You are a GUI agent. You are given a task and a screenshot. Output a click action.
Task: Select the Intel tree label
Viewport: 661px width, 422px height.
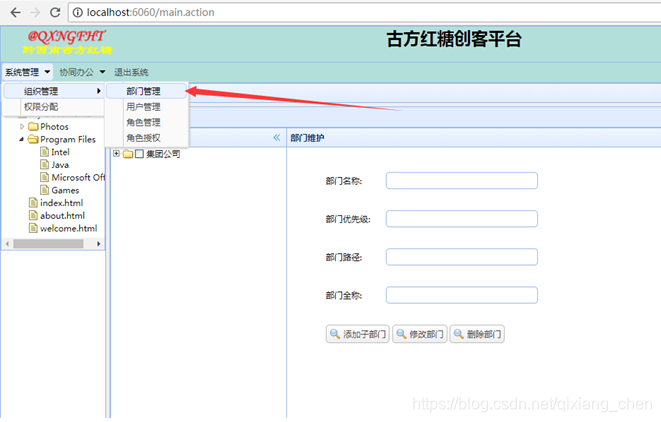60,152
